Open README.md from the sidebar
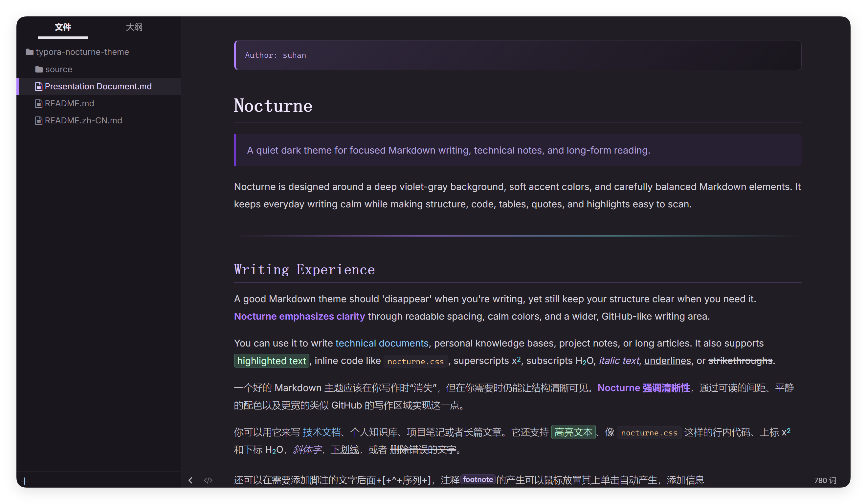Screen dimensions: 867x504 coord(69,103)
